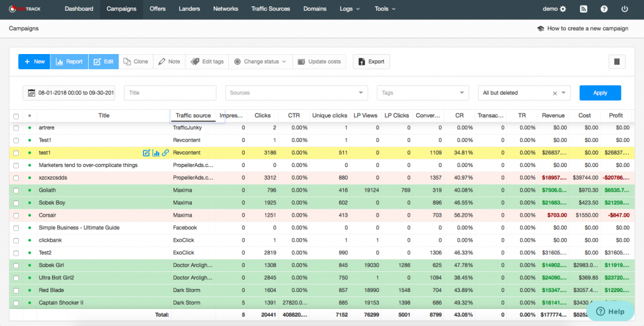Open the help question mark icon
The image size is (644, 326).
coord(604,9)
